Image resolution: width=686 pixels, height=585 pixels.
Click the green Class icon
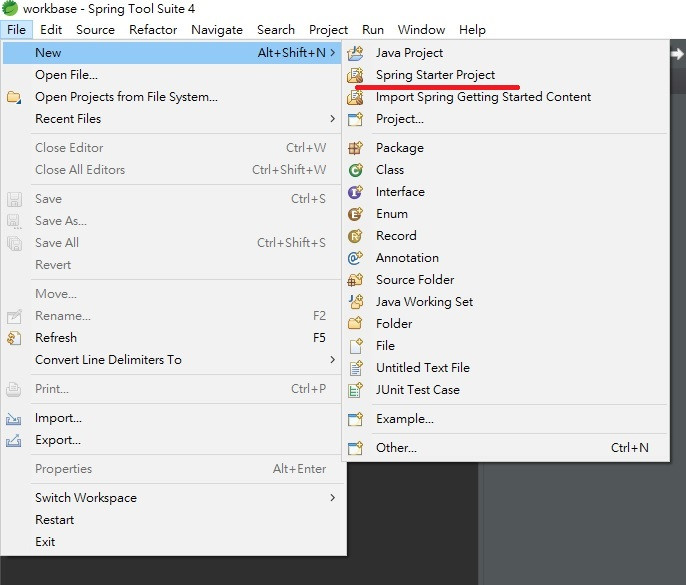click(355, 170)
